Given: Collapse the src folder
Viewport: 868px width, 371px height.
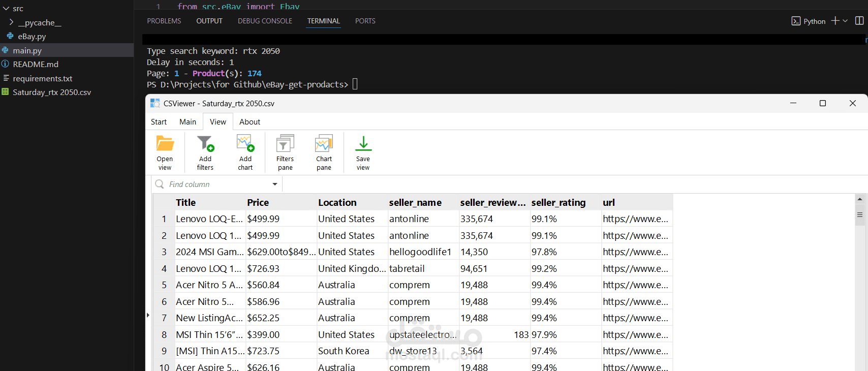Looking at the screenshot, I should point(6,9).
